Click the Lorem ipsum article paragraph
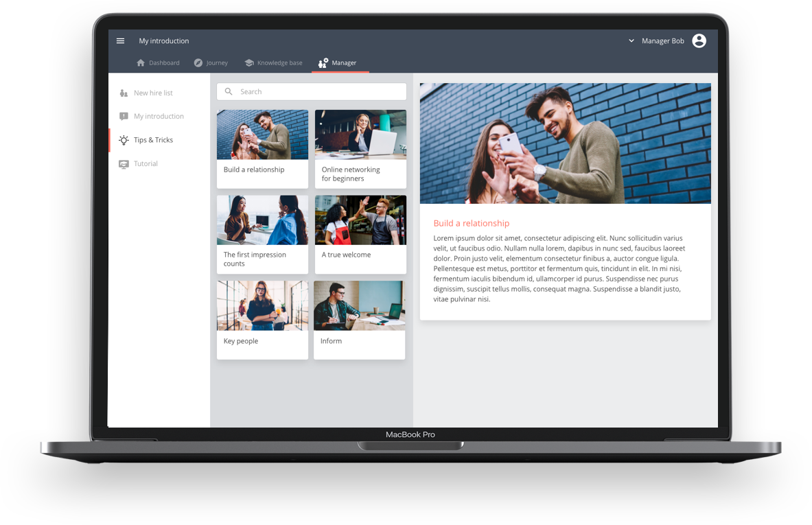 point(559,269)
